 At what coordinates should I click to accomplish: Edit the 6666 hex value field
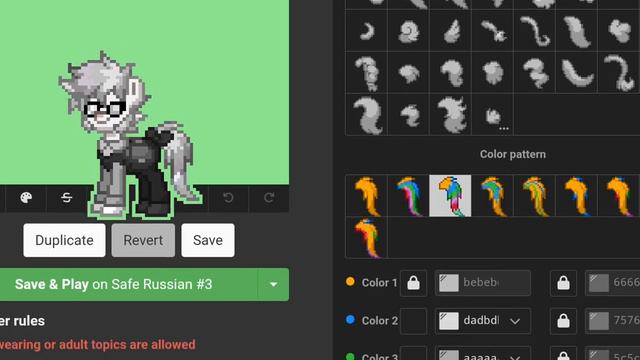click(613, 283)
